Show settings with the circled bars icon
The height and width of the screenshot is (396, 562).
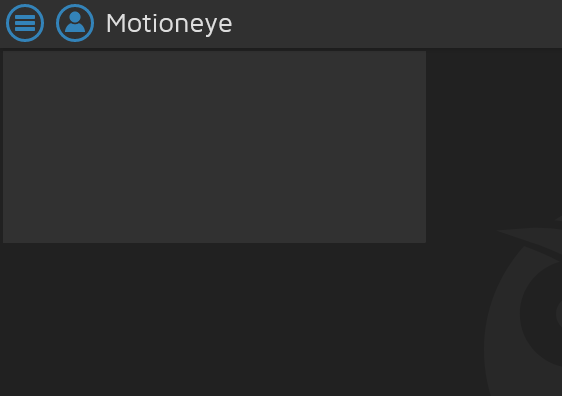click(25, 23)
